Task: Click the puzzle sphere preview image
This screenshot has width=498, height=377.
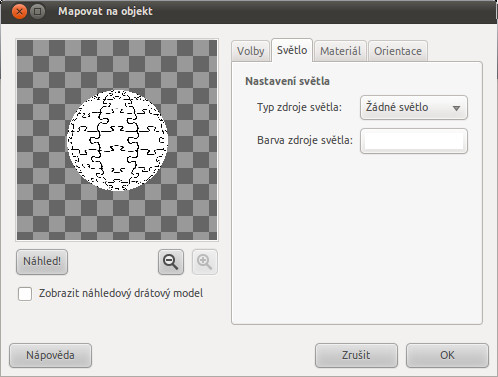Action: pos(118,140)
